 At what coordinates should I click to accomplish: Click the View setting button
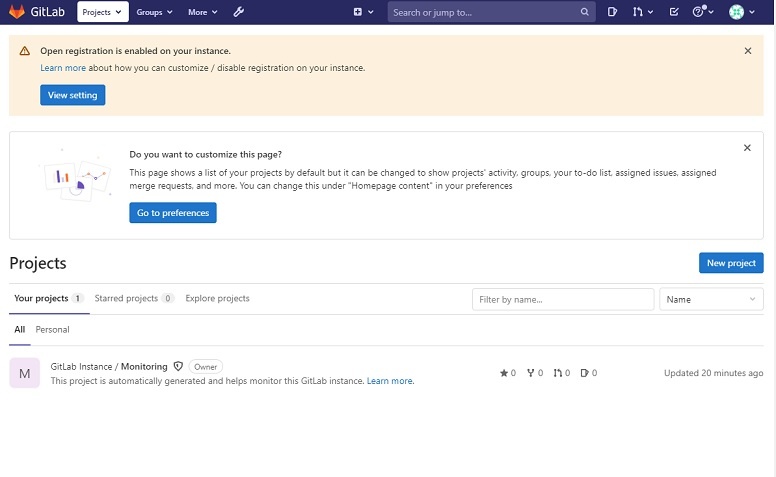click(x=73, y=95)
